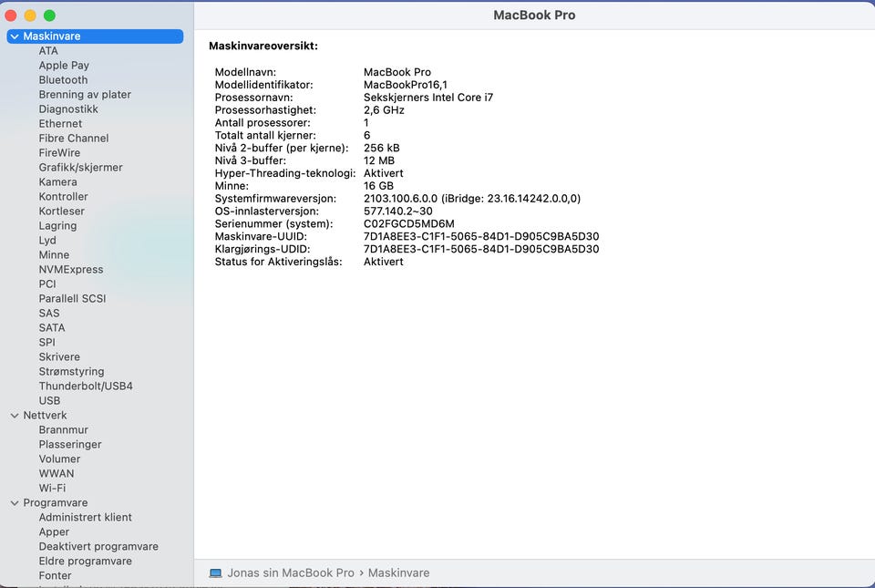Image resolution: width=875 pixels, height=588 pixels.
Task: Click the 577.140.2~30 OS loader version
Action: point(398,211)
